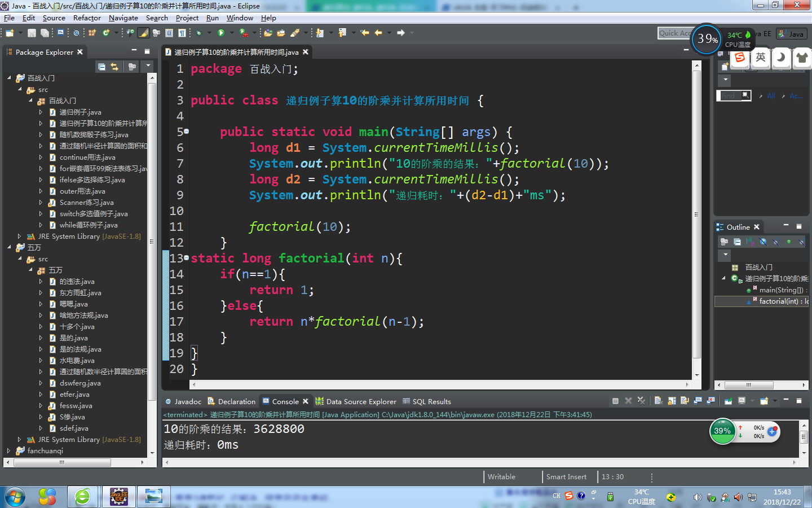The height and width of the screenshot is (508, 812).
Task: Click the Remove Launch console X icon
Action: point(628,401)
